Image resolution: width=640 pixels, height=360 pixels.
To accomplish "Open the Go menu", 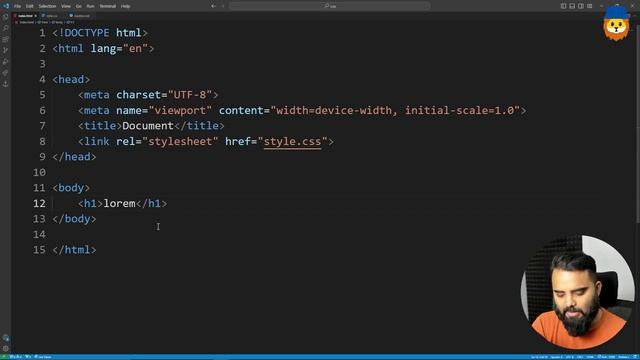I will coord(78,6).
